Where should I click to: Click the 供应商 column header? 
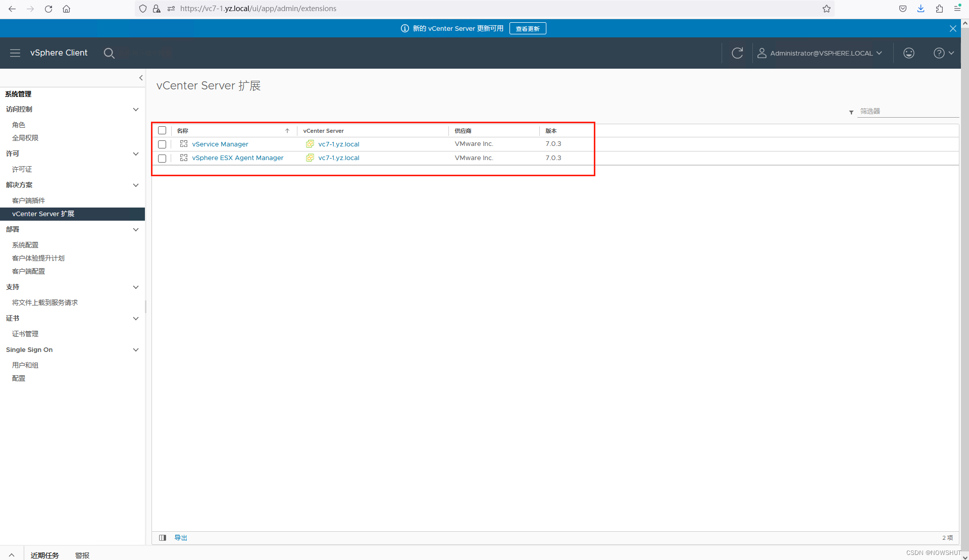[x=463, y=131]
